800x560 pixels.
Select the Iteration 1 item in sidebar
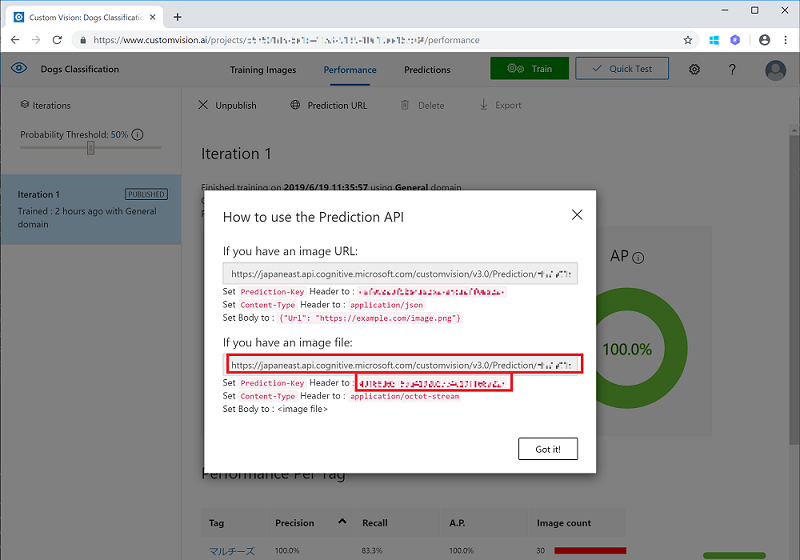pyautogui.click(x=91, y=209)
